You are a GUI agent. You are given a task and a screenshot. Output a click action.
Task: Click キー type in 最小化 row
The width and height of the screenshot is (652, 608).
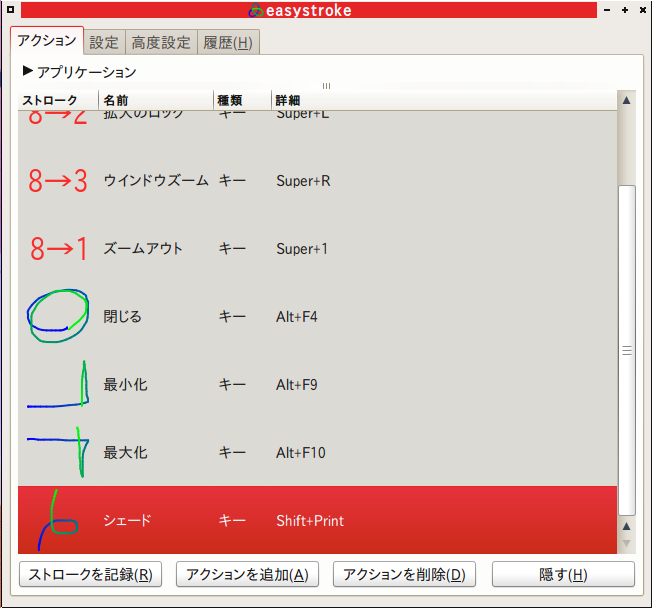click(232, 385)
